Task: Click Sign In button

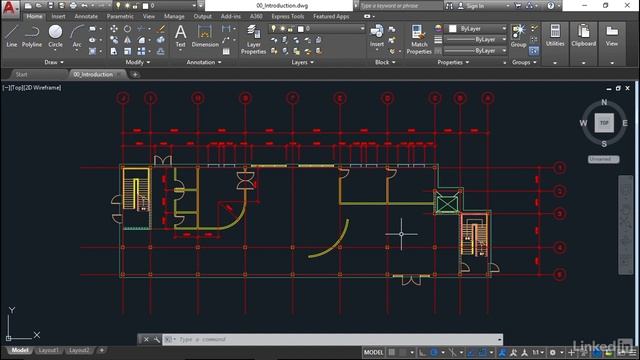Action: 471,6
